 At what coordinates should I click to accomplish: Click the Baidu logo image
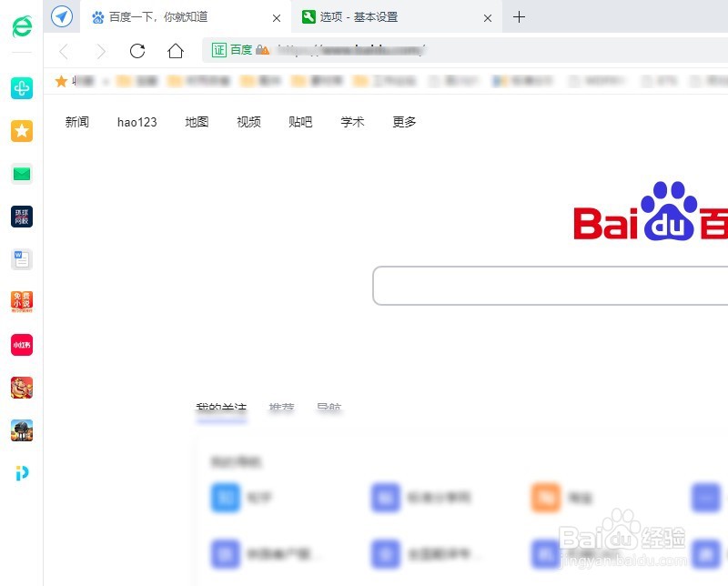(651, 211)
